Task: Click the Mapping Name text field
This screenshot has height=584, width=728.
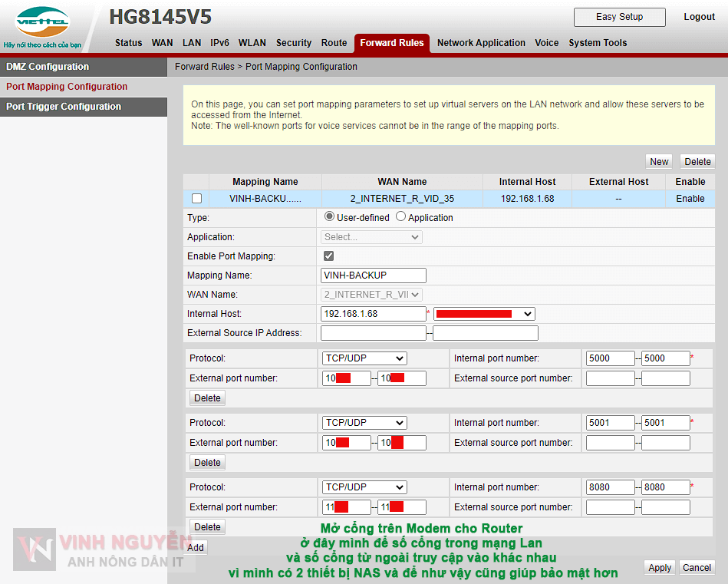Action: pyautogui.click(x=374, y=276)
